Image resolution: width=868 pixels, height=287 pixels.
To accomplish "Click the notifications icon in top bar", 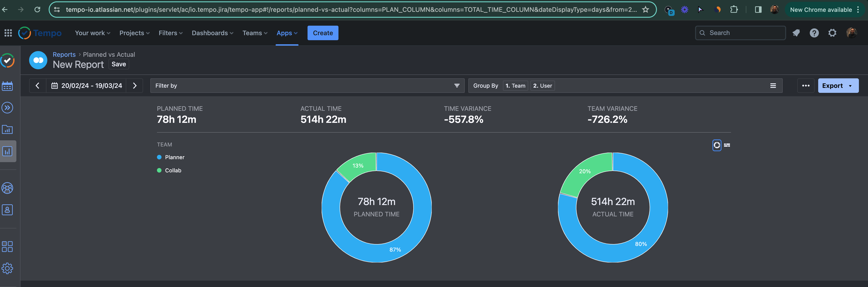I will (x=796, y=33).
